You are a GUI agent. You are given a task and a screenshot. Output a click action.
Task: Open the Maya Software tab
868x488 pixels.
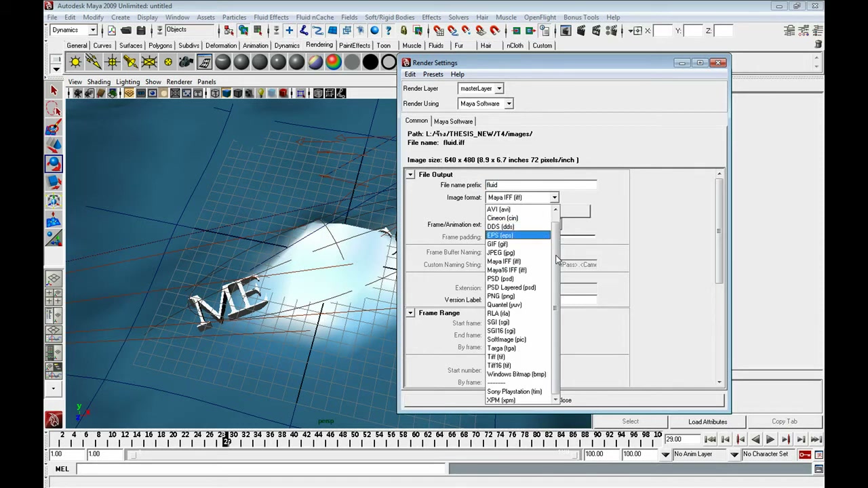click(x=453, y=121)
